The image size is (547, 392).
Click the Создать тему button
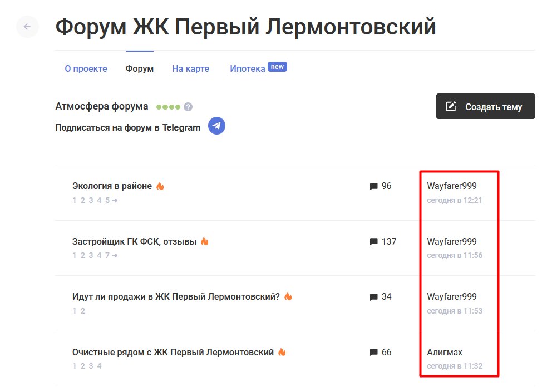click(x=486, y=106)
